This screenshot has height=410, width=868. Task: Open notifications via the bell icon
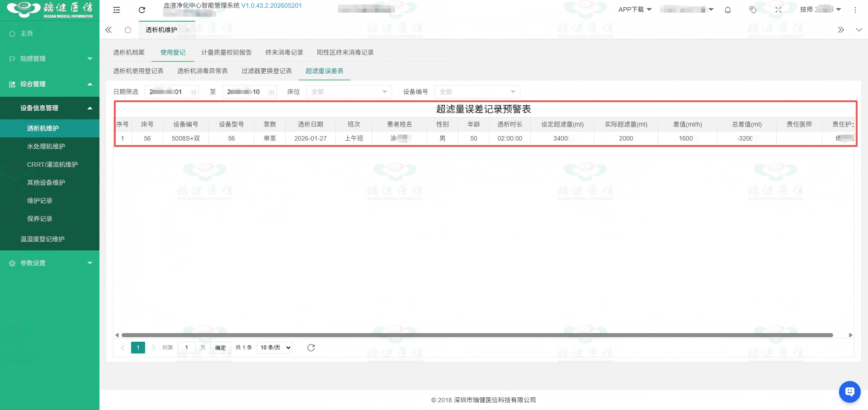pyautogui.click(x=728, y=10)
